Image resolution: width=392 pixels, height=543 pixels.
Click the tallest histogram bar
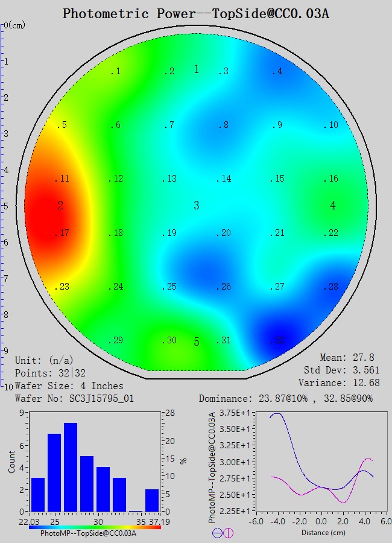click(71, 467)
